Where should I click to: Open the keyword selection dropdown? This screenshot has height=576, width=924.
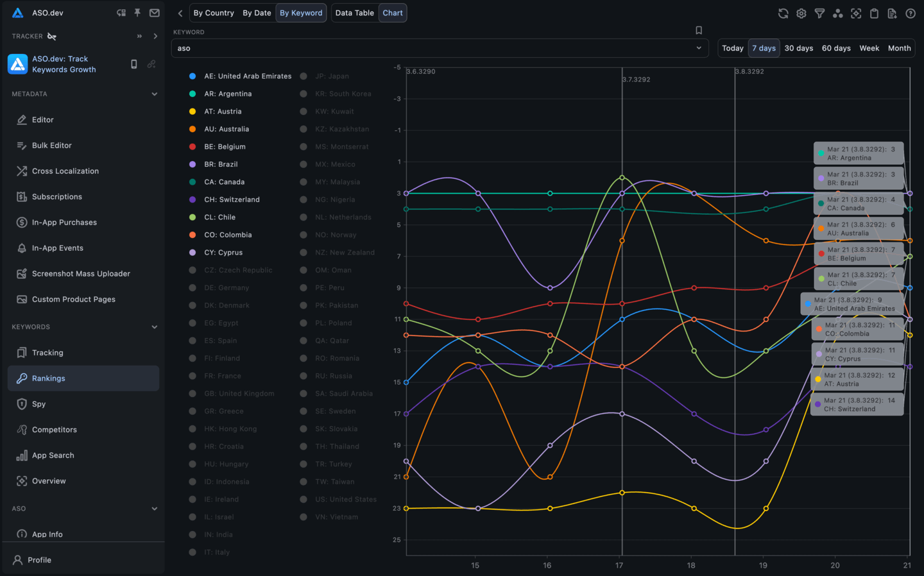(x=699, y=47)
